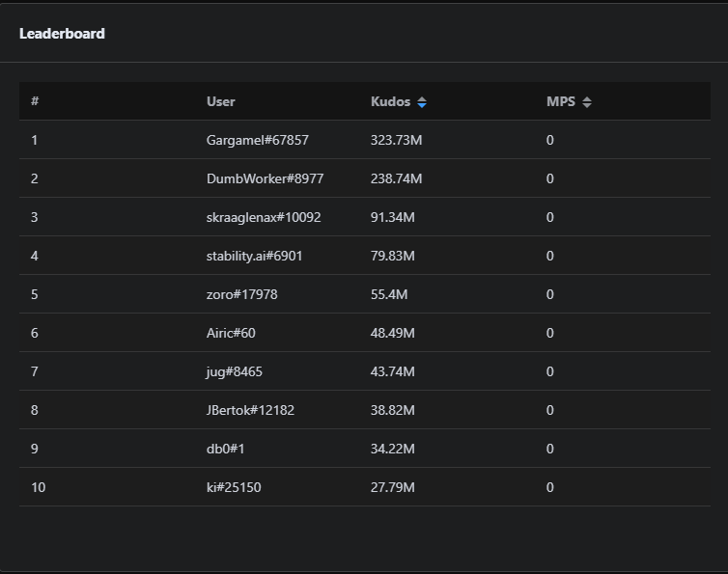Click the 48.49M kudos value
Screen dimensions: 728x574
392,333
